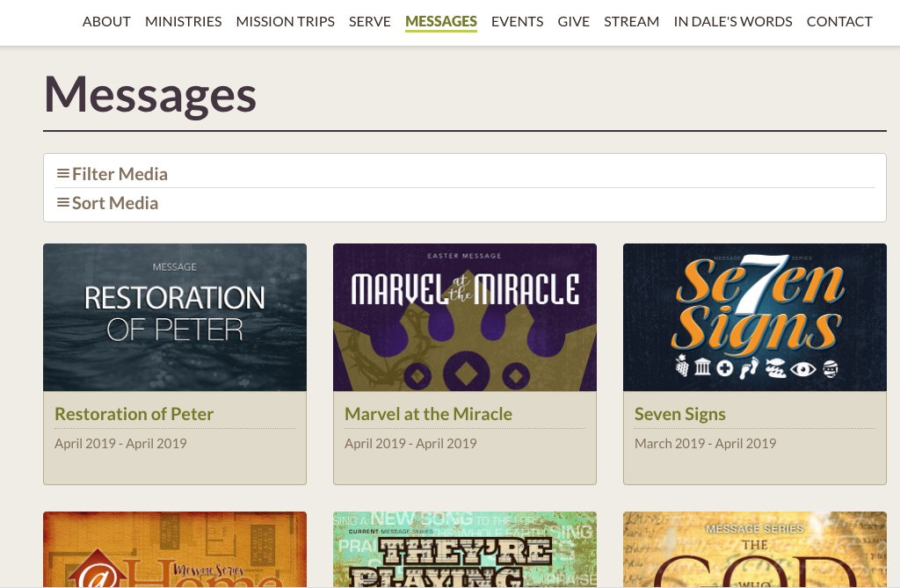This screenshot has width=900, height=588.
Task: Click the active Messages nav tab
Action: click(x=441, y=21)
